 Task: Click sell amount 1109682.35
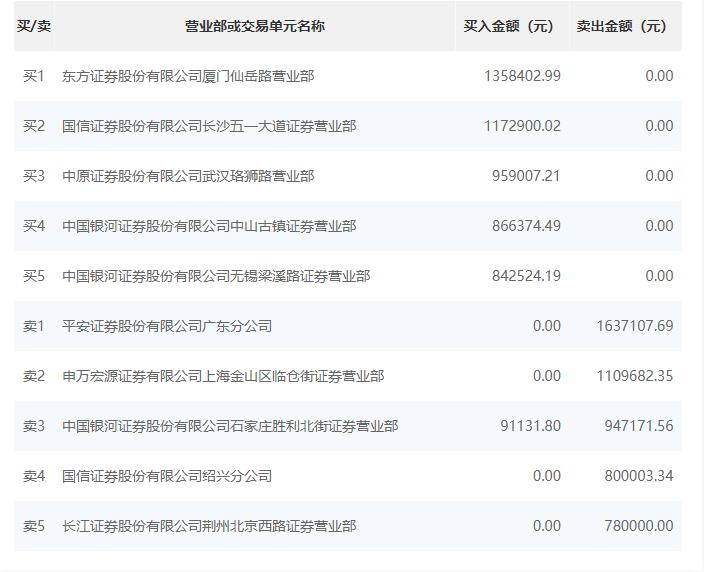coord(635,375)
